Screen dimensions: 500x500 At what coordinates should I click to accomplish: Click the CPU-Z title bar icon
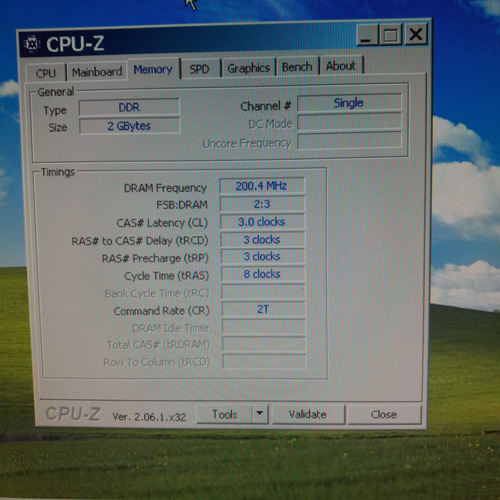(32, 44)
